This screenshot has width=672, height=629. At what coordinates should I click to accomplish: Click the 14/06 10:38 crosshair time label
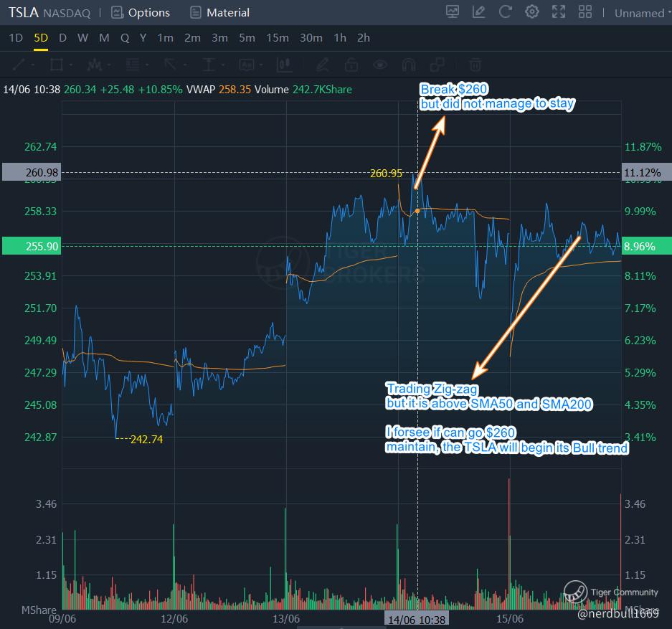pos(416,620)
